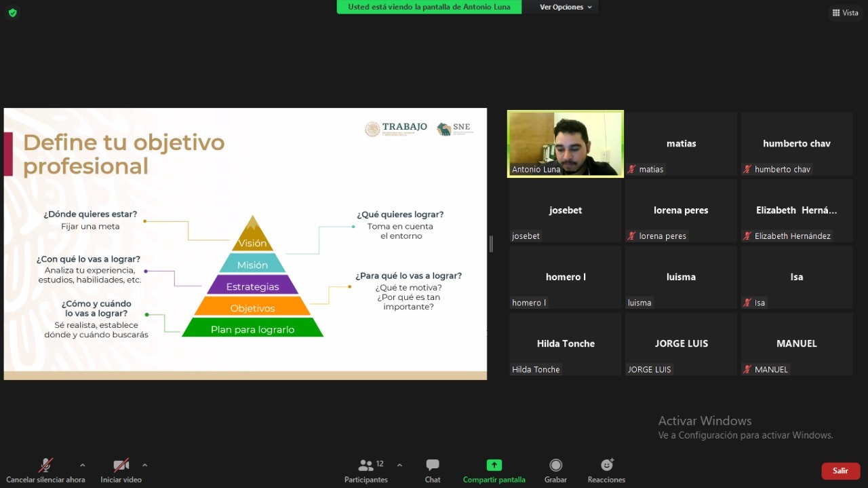The height and width of the screenshot is (488, 868).
Task: Turn on camera with Iniciar video
Action: [121, 466]
